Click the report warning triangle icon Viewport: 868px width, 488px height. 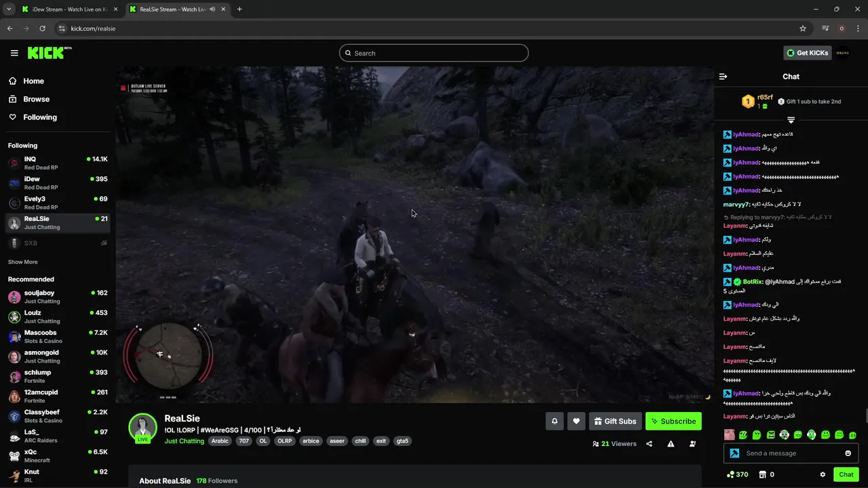pyautogui.click(x=671, y=444)
